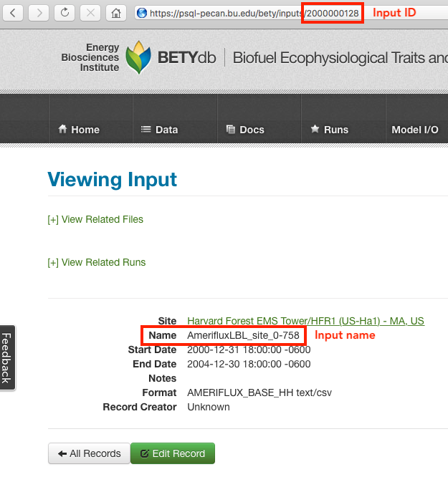Select the Model I/O menu item
This screenshot has height=477, width=448.
(x=414, y=130)
